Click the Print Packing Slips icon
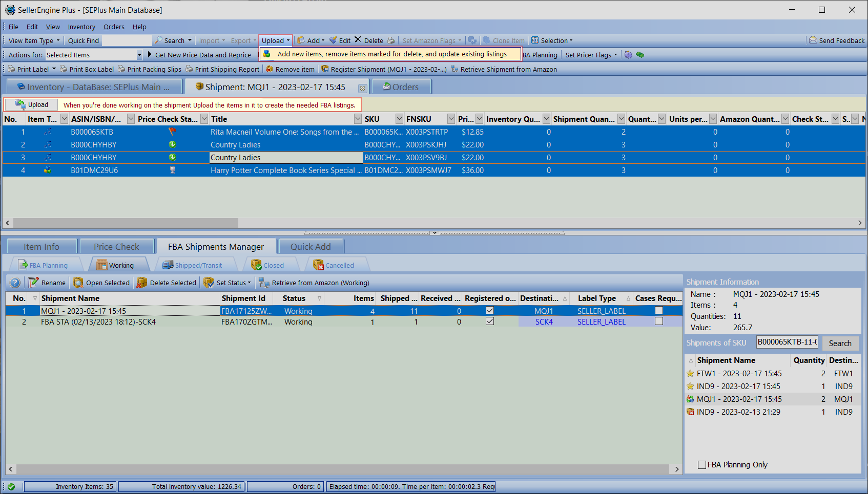 [121, 69]
